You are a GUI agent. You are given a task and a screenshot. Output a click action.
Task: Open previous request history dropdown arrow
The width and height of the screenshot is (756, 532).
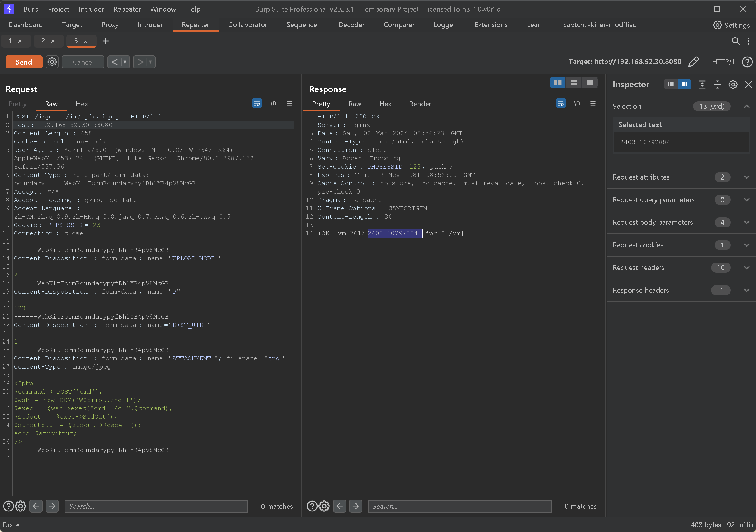(x=125, y=62)
